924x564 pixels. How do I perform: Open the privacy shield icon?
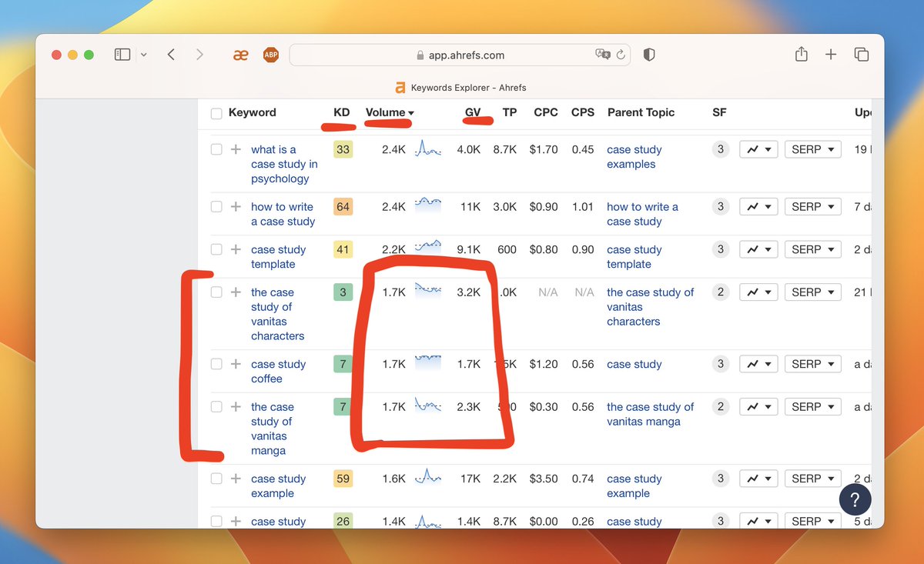(x=649, y=55)
